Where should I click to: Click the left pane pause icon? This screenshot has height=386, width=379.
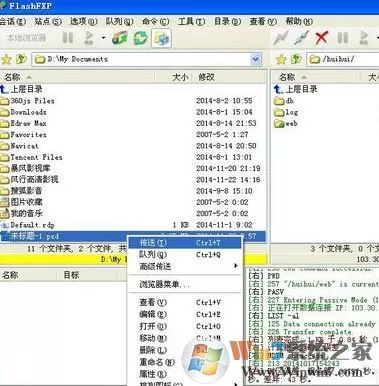coord(68,38)
